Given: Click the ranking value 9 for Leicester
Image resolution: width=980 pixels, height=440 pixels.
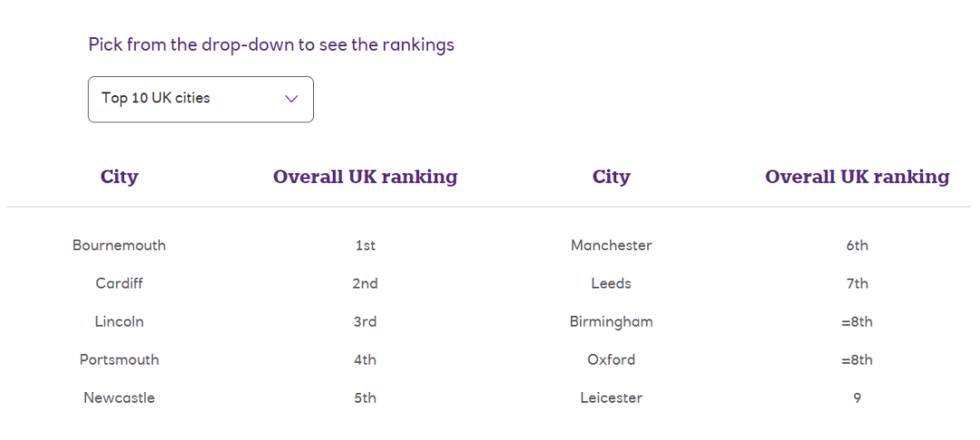Looking at the screenshot, I should (x=857, y=397).
